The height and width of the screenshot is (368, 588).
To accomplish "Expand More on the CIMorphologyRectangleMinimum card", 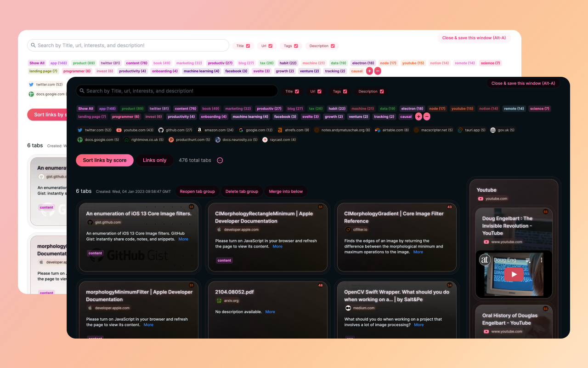I will (277, 247).
